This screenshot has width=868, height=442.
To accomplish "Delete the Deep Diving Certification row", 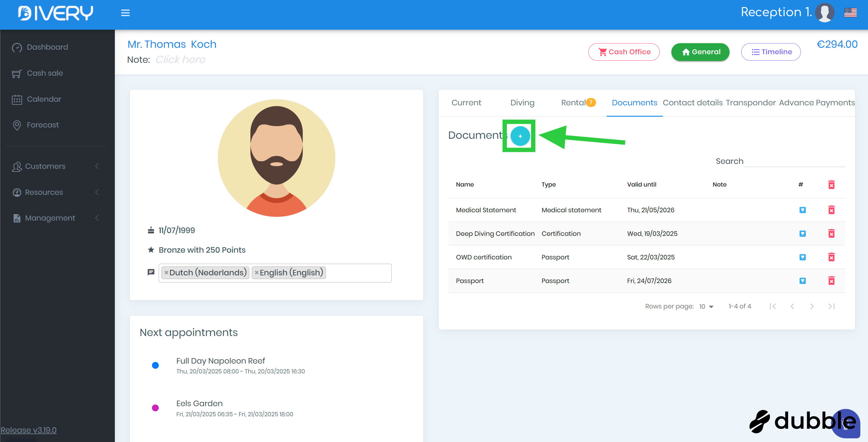I will pos(831,233).
